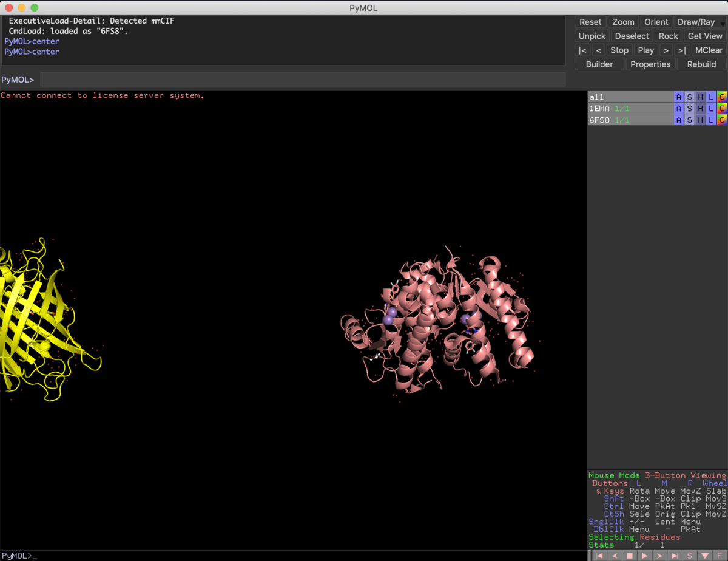
Task: Click Selecting Residues mode label
Action: point(635,537)
